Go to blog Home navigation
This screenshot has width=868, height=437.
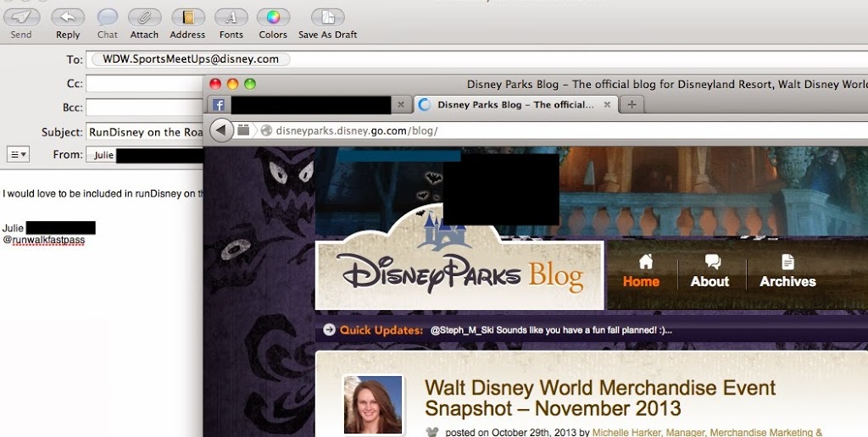coord(641,271)
